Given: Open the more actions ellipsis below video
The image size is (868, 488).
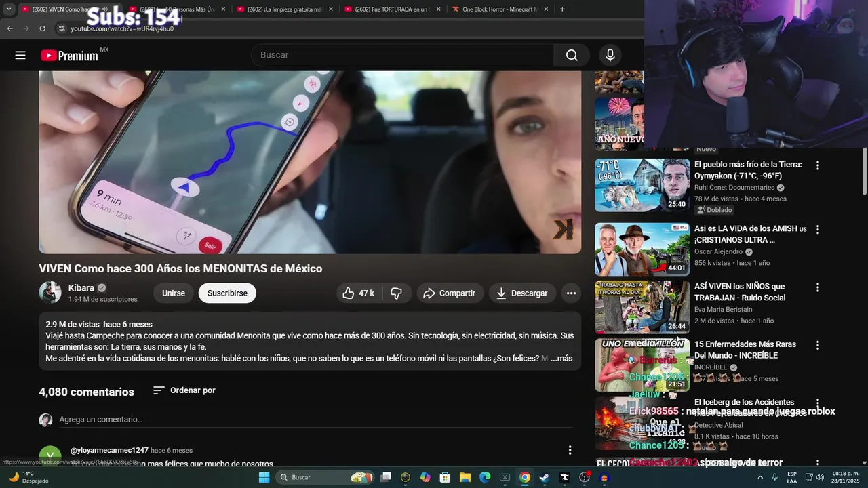Looking at the screenshot, I should (571, 293).
